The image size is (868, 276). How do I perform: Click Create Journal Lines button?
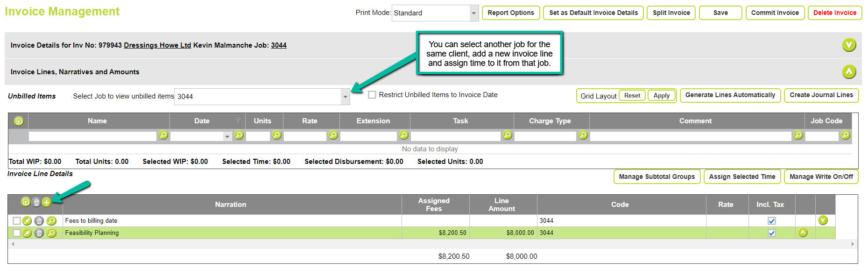821,95
